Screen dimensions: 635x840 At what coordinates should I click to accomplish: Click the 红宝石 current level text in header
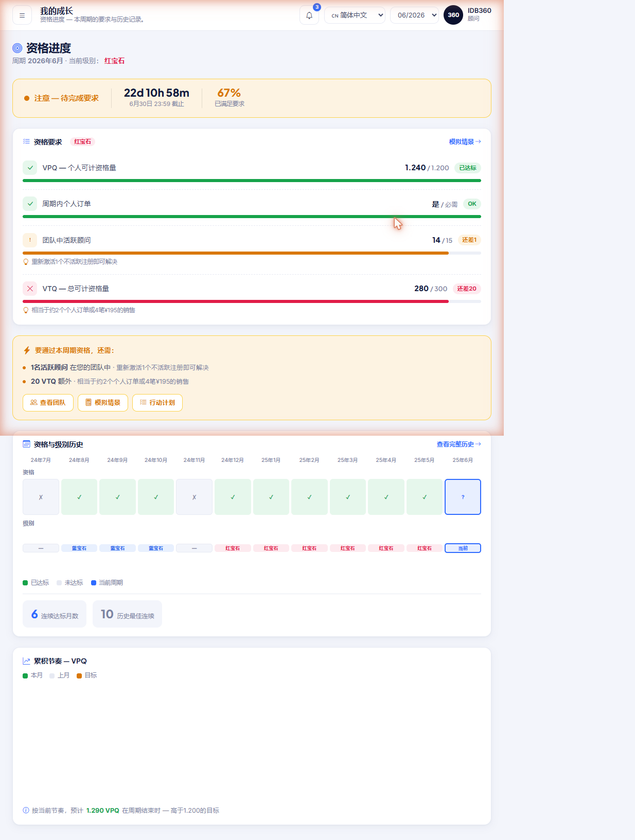click(114, 61)
